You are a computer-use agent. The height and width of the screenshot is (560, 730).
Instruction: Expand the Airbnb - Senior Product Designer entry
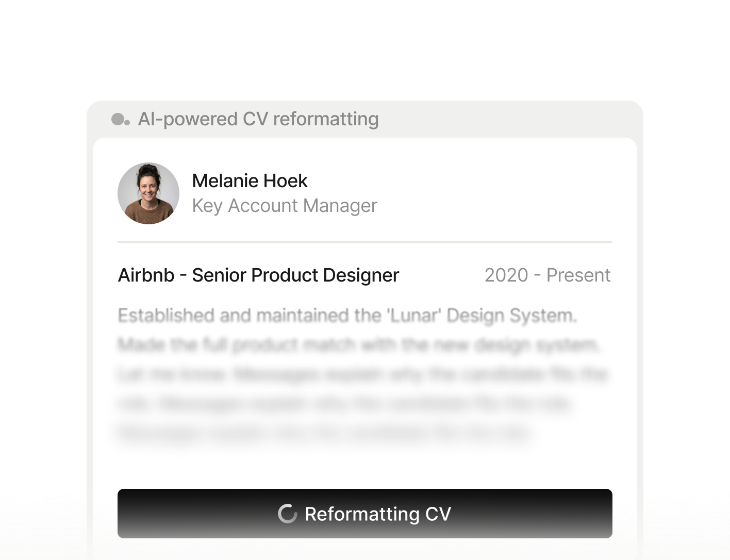(258, 275)
